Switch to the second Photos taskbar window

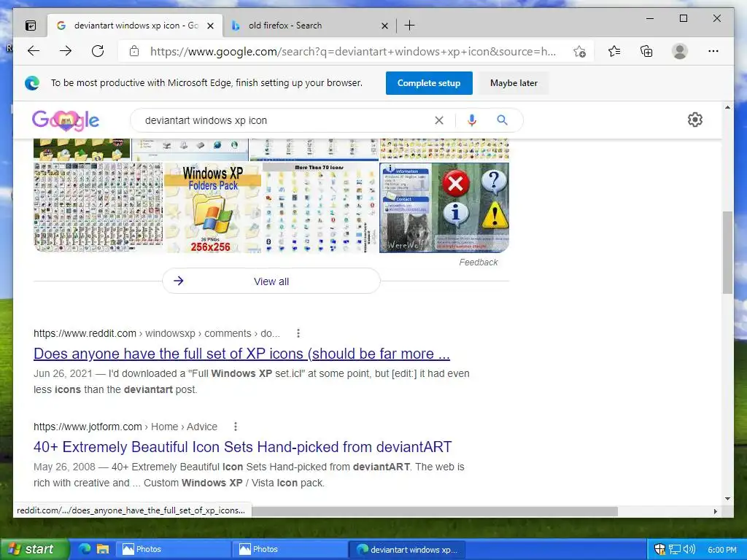pyautogui.click(x=289, y=549)
